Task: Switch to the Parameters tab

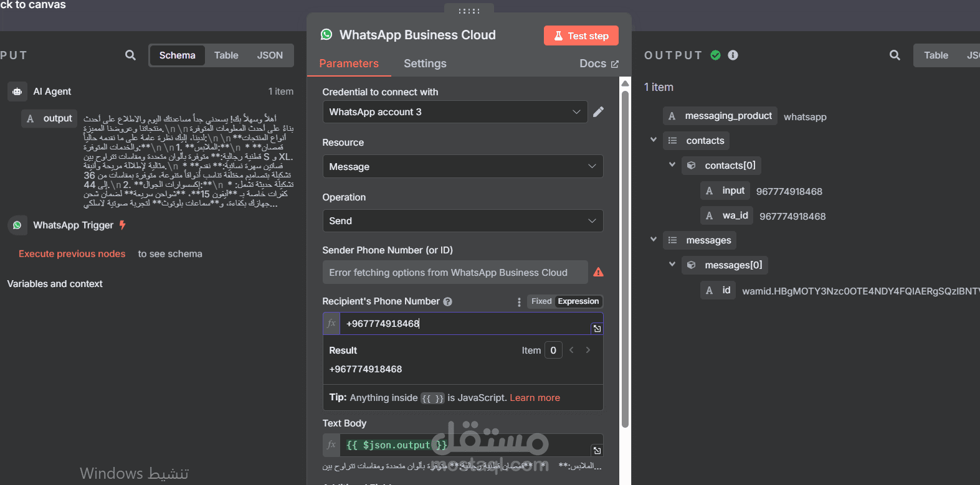Action: pos(349,64)
